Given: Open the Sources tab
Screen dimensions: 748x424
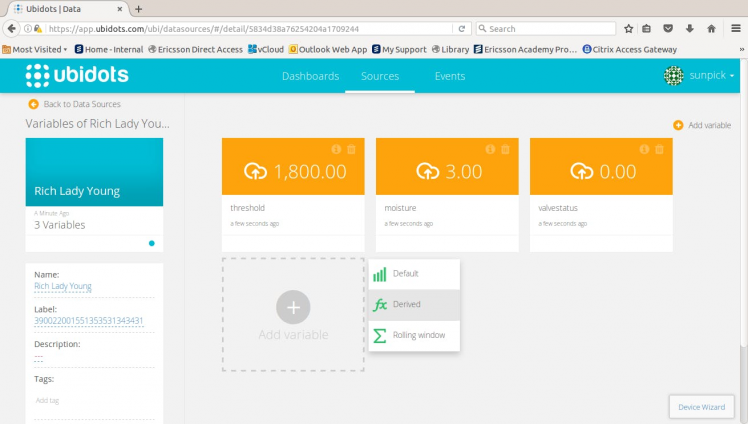Looking at the screenshot, I should click(380, 76).
